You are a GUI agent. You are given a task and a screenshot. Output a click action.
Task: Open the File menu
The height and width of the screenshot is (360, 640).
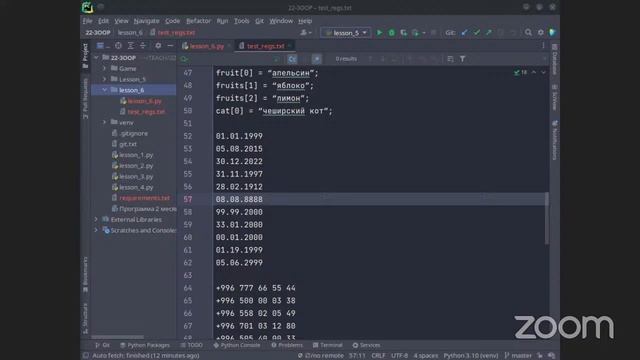point(87,21)
